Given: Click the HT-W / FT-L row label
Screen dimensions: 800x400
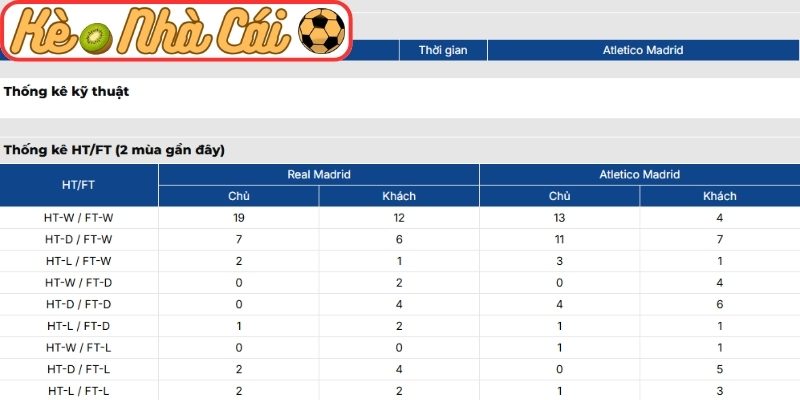Looking at the screenshot, I should [x=79, y=348].
